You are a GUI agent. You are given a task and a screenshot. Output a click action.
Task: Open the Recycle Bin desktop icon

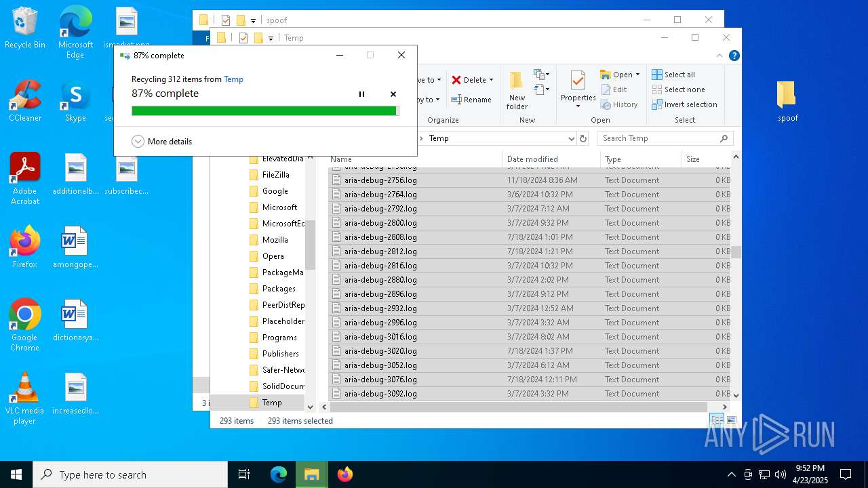pos(24,28)
